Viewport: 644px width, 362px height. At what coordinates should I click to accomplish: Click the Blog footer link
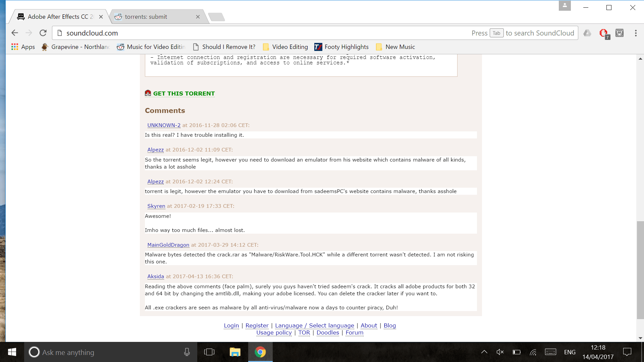390,325
